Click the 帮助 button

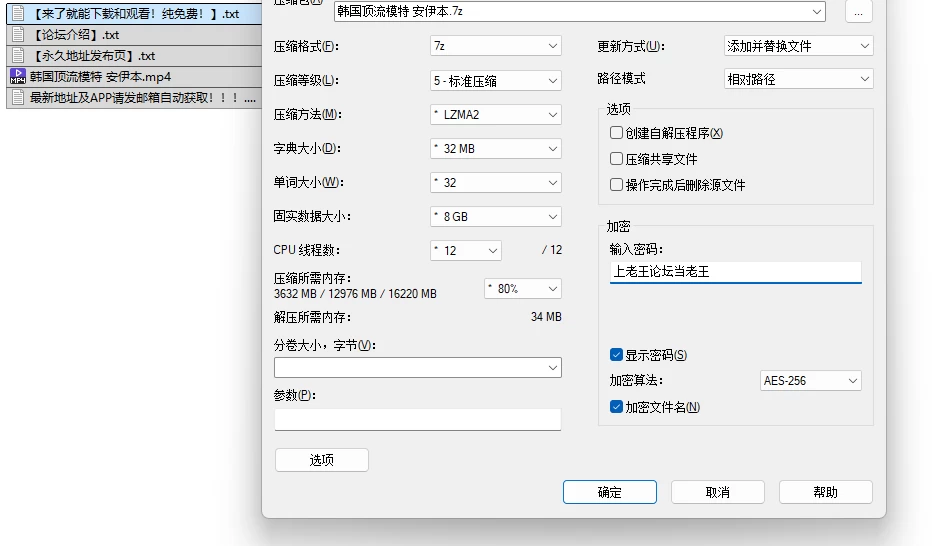click(825, 492)
